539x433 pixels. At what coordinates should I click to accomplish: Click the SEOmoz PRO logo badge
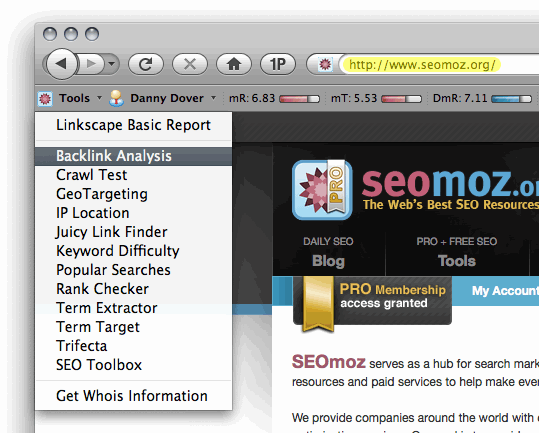(x=322, y=190)
